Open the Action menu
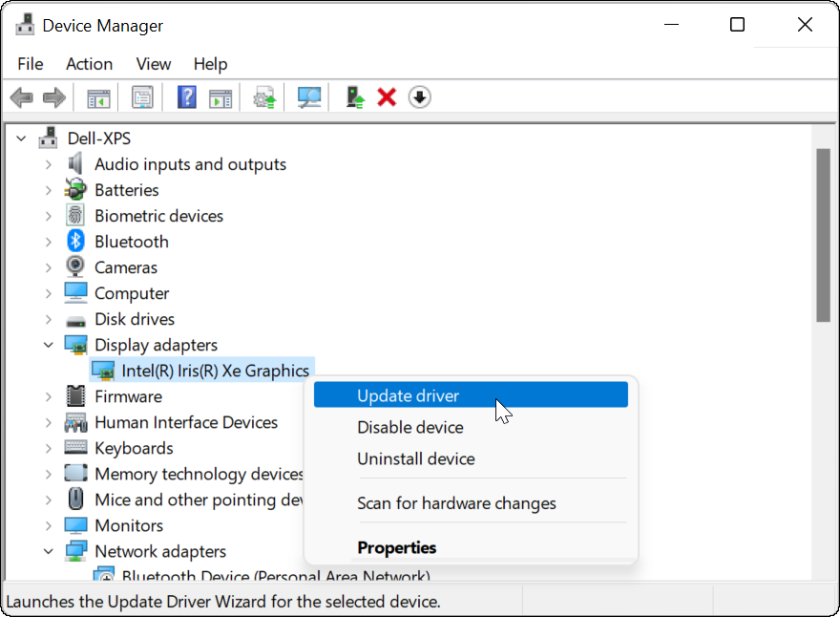Image resolution: width=840 pixels, height=617 pixels. [89, 64]
